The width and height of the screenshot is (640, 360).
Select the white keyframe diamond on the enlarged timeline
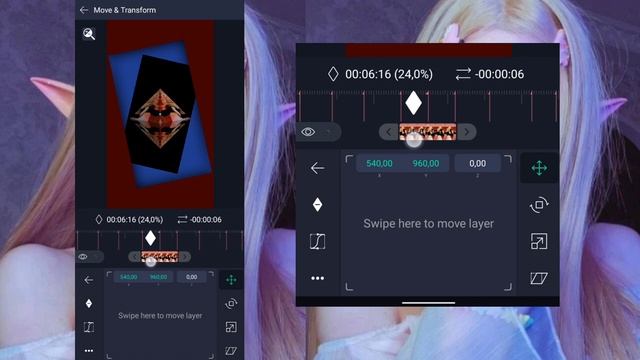[x=413, y=103]
